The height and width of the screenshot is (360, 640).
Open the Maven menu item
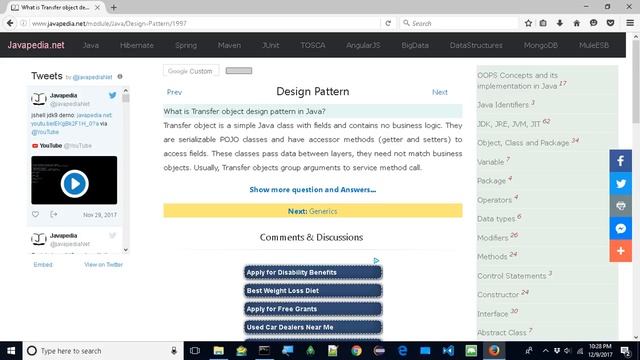click(x=229, y=45)
